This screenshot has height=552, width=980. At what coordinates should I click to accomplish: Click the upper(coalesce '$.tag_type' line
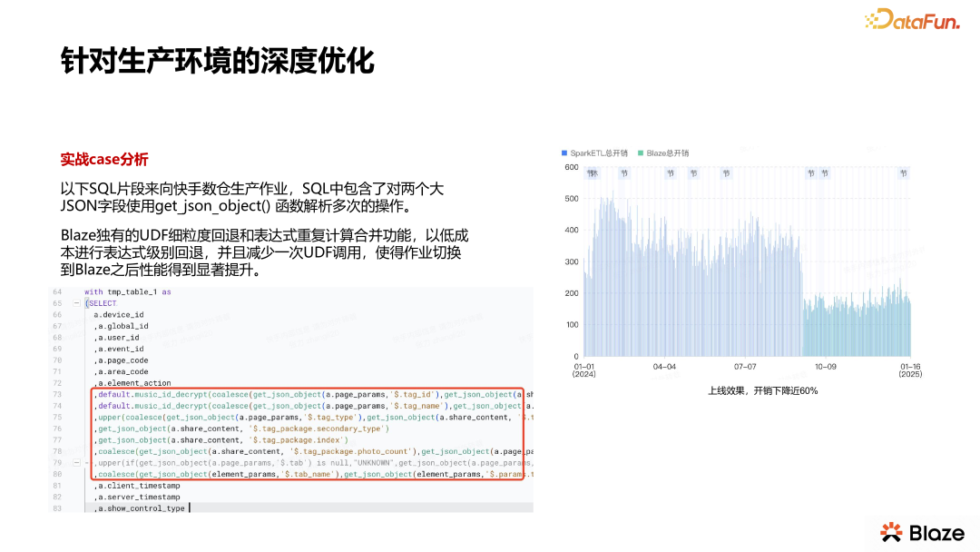pos(313,417)
